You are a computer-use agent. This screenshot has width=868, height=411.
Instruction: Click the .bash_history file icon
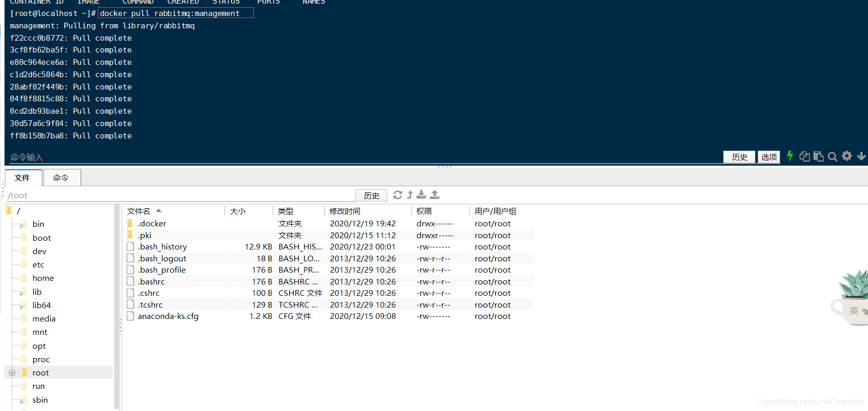coord(130,246)
